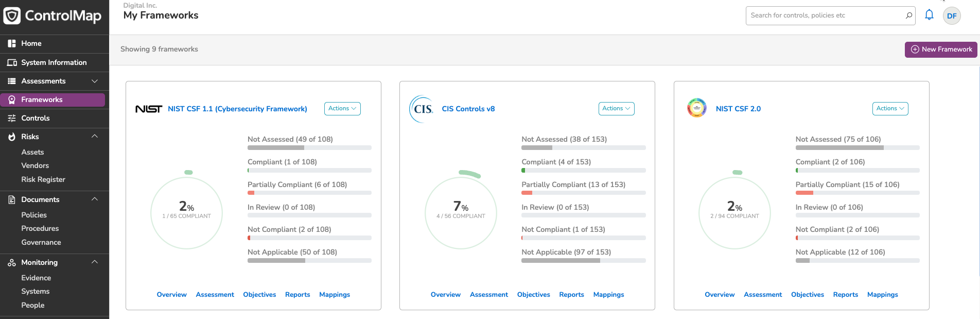This screenshot has width=980, height=319.
Task: Click the Home sidebar icon
Action: (x=12, y=44)
